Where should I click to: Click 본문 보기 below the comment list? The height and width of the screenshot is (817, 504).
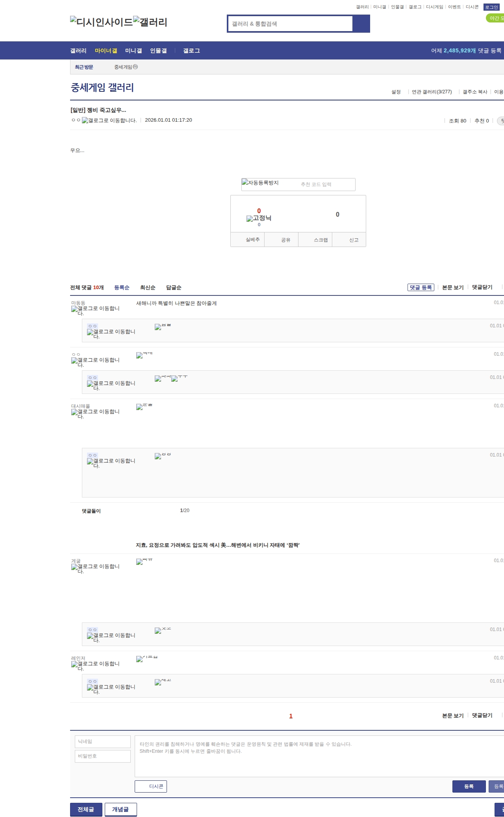pos(453,715)
